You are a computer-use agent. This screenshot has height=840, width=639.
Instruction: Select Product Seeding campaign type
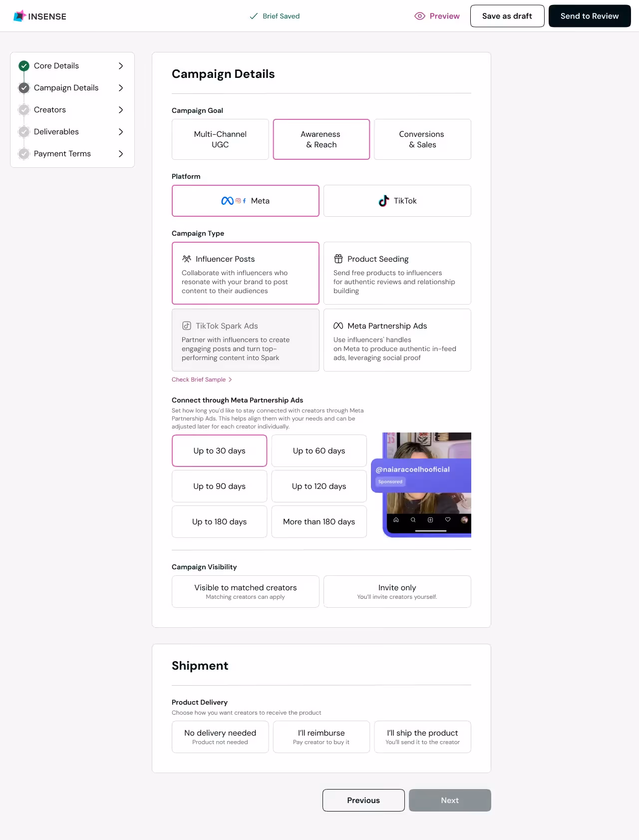[x=397, y=273]
